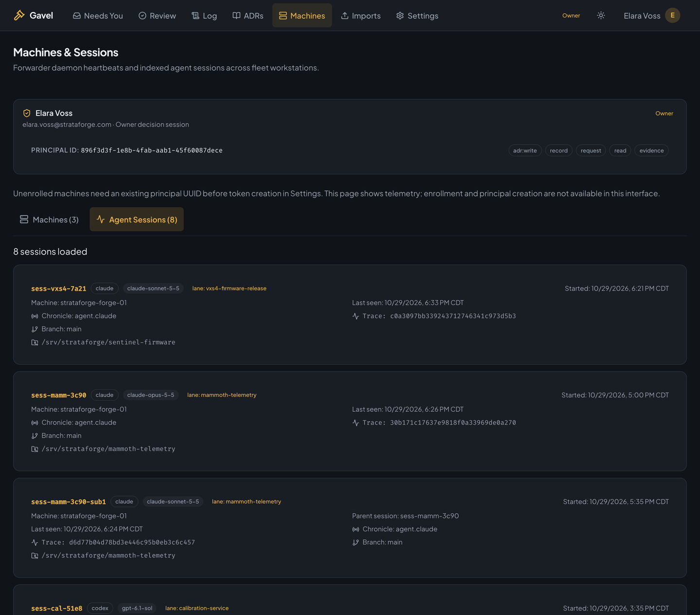Click the lane: vxs4-firmware-release label
700x615 pixels.
(229, 289)
